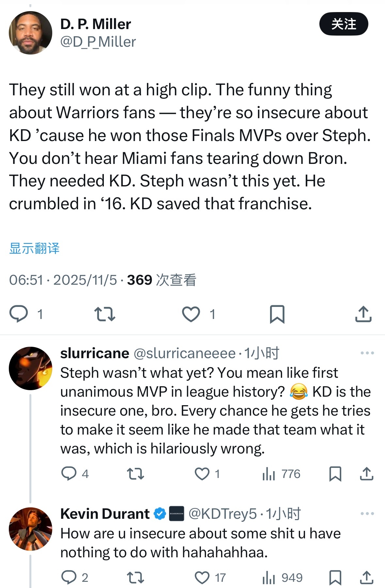Tap 显示翻译 to show translation
This screenshot has width=385, height=588.
click(34, 248)
